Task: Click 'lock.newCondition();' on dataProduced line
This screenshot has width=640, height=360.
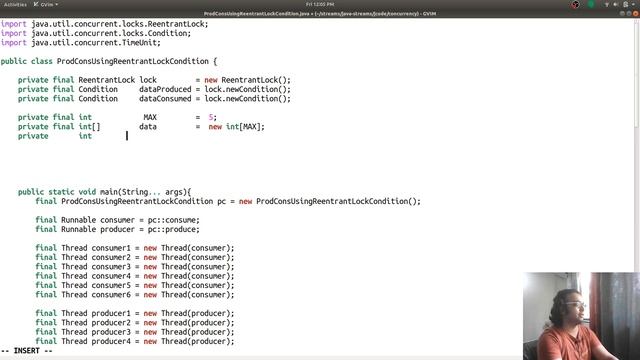Action: point(247,89)
